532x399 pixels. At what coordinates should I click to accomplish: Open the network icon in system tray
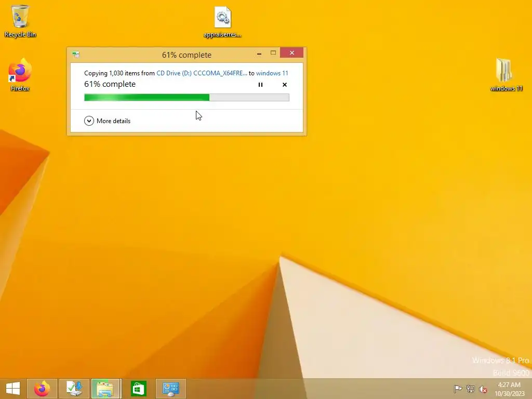click(x=471, y=389)
